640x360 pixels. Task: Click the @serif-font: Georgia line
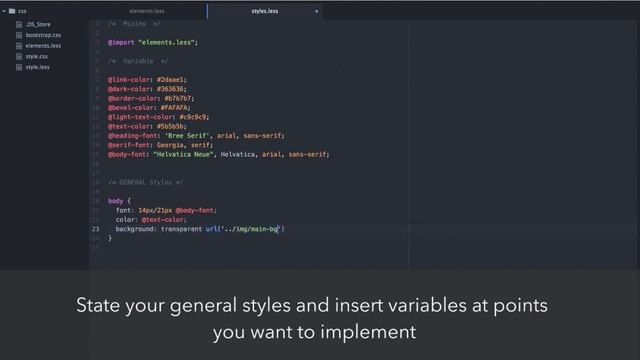coord(160,145)
